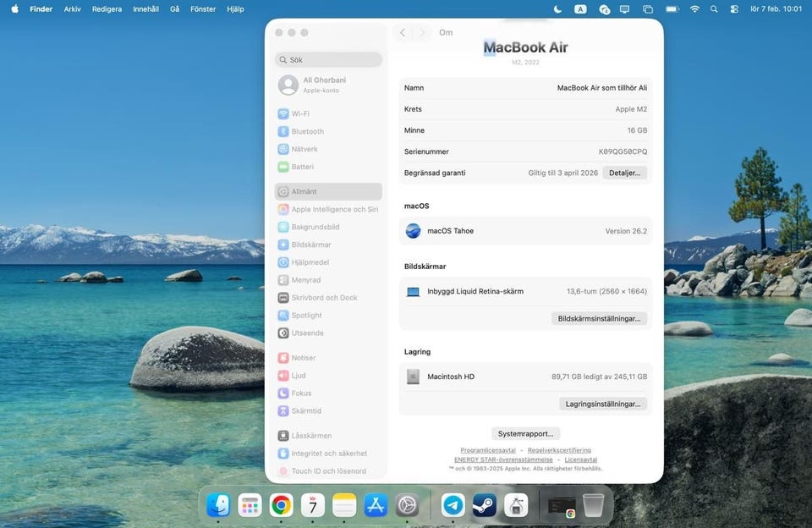This screenshot has height=528, width=812.
Task: Open the Fönster menu
Action: coord(203,9)
